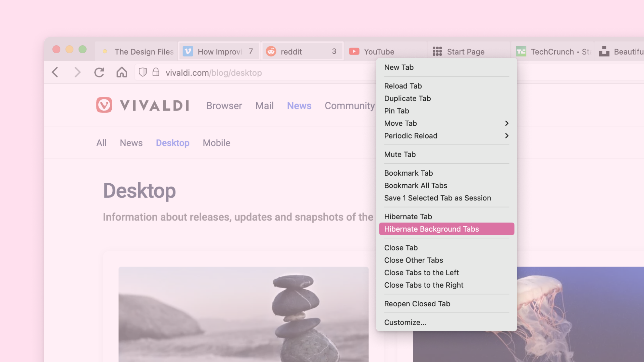This screenshot has height=362, width=644.
Task: Open the Community nav link
Action: pos(350,106)
